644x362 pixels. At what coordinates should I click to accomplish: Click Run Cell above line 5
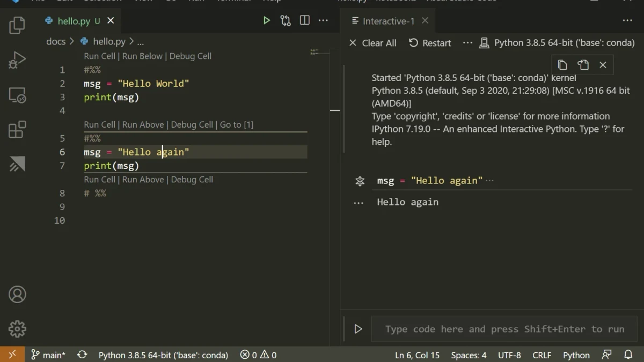(x=99, y=124)
